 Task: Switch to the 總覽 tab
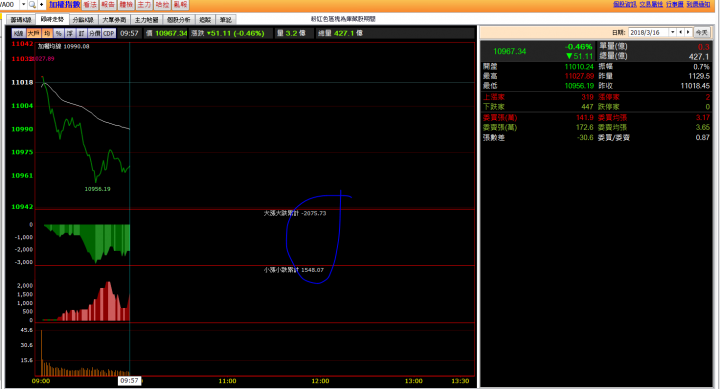205,20
